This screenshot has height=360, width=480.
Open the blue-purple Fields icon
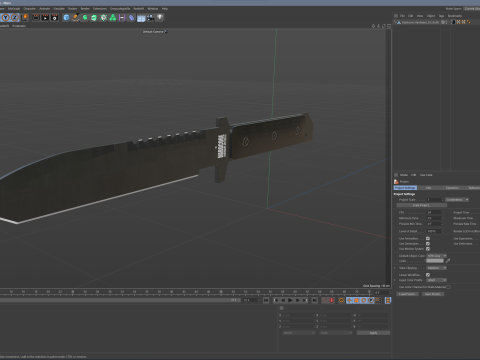click(x=132, y=17)
